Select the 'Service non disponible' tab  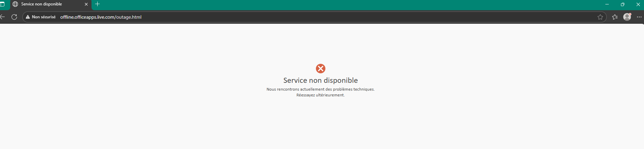pyautogui.click(x=51, y=4)
